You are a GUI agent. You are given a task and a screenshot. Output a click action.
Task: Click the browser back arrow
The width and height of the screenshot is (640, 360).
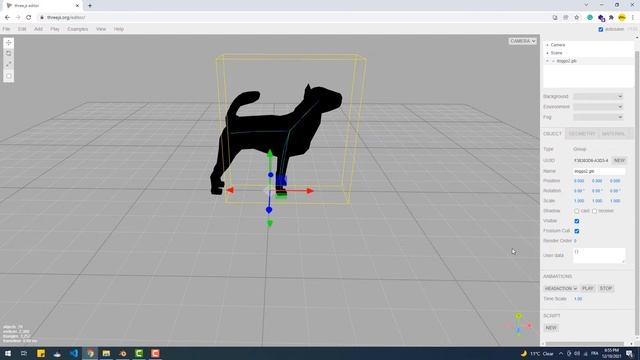(7, 18)
